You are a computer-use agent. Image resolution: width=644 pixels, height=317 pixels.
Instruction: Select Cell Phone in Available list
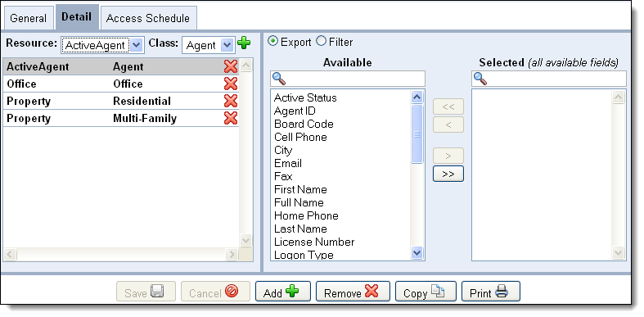(x=300, y=138)
